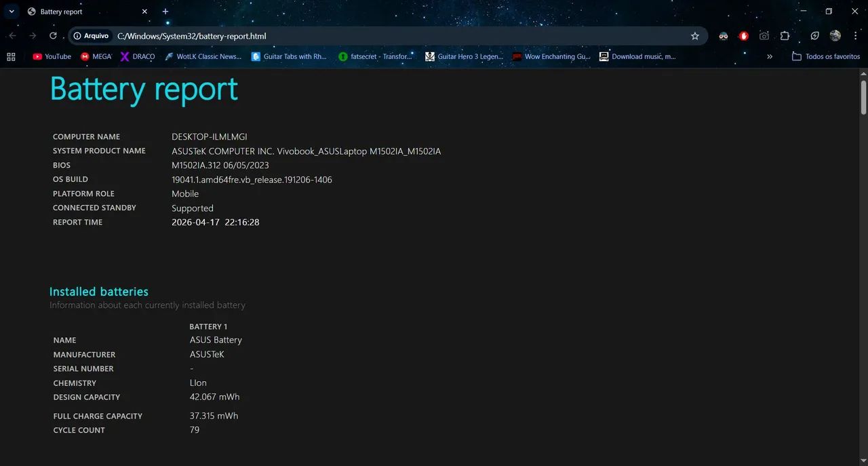Open the Todos os favoritos folder
Viewport: 868px width, 466px height.
click(826, 57)
